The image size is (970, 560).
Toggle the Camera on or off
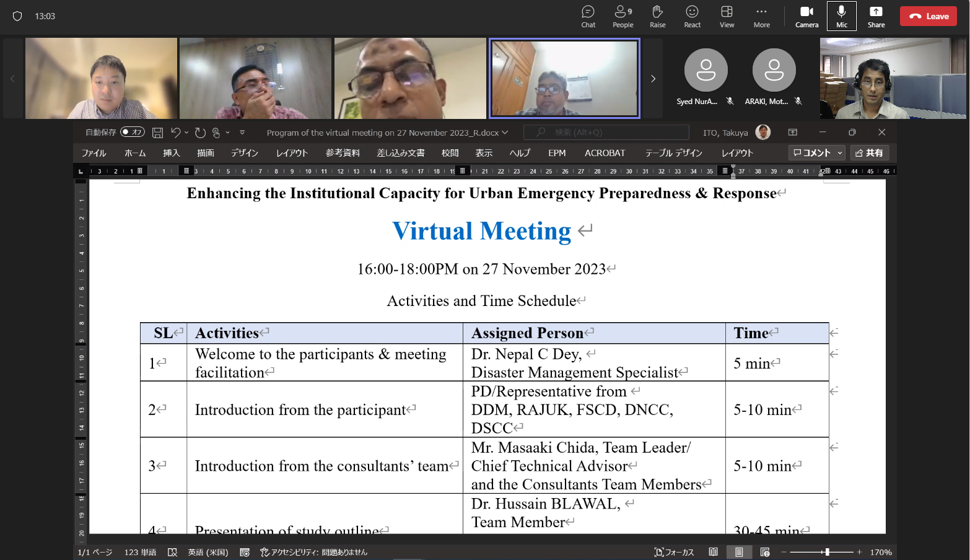(806, 16)
